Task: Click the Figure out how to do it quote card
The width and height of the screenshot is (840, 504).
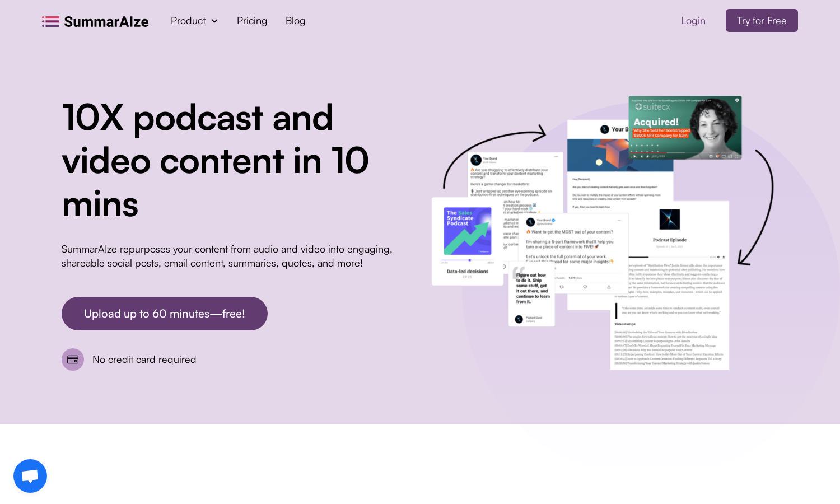Action: click(x=531, y=295)
